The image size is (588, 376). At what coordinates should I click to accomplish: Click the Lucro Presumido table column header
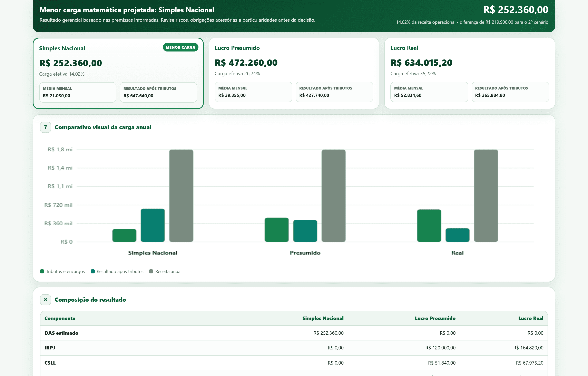[x=435, y=318]
